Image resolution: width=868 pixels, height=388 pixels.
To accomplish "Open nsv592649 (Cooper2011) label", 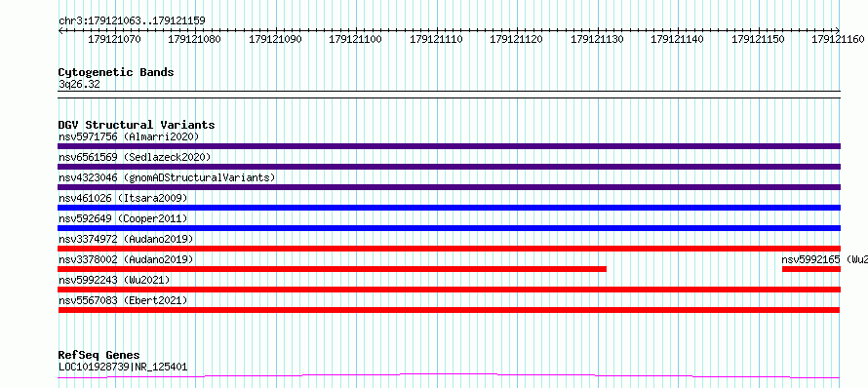I will point(123,218).
